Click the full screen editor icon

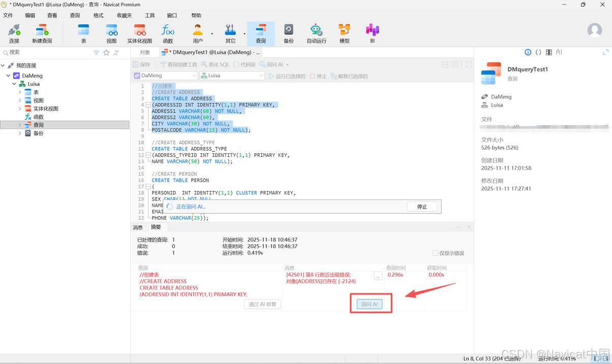click(x=468, y=64)
